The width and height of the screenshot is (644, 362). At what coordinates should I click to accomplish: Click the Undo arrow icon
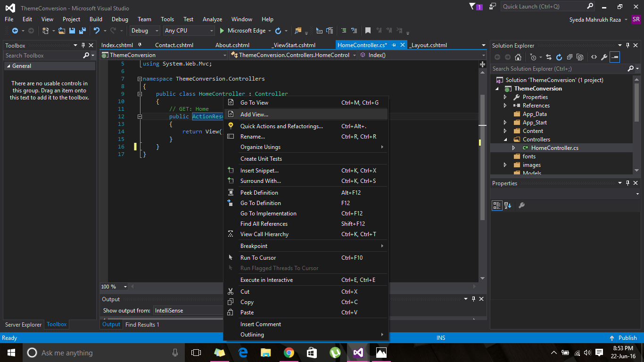96,31
